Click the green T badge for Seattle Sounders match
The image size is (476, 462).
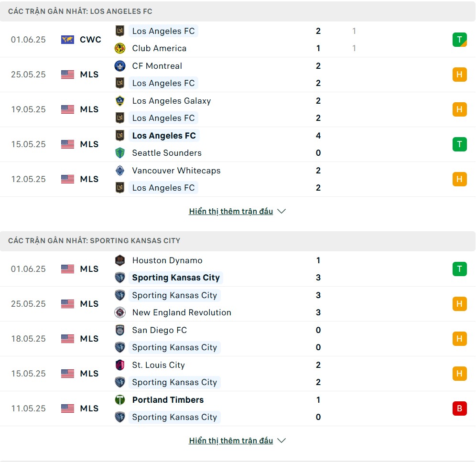(x=459, y=144)
